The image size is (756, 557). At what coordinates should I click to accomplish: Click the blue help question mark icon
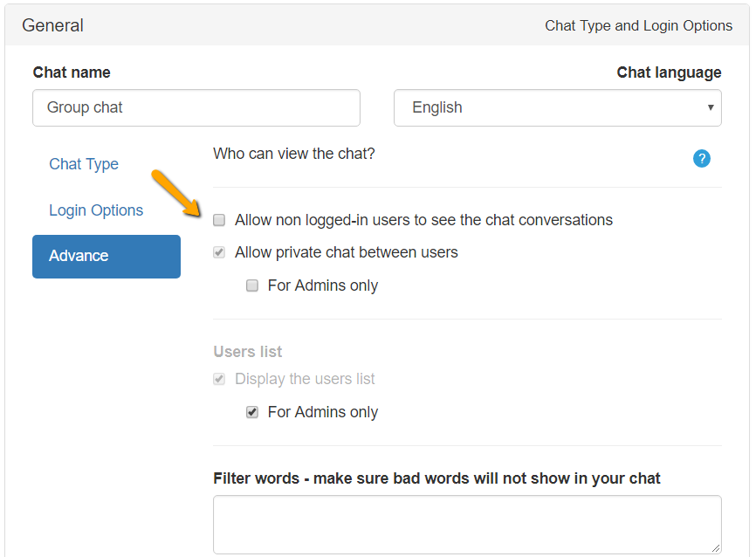tap(702, 158)
